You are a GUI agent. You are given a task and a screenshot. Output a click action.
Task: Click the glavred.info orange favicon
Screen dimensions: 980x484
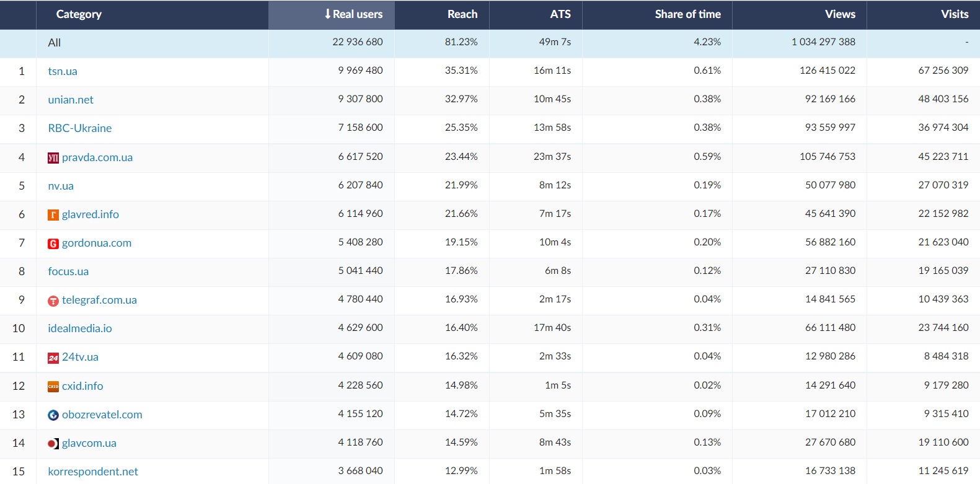[53, 215]
